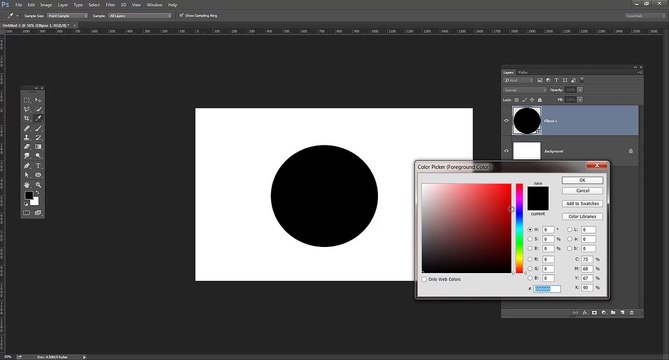
Task: Swap foreground and background colors
Action: click(x=38, y=193)
